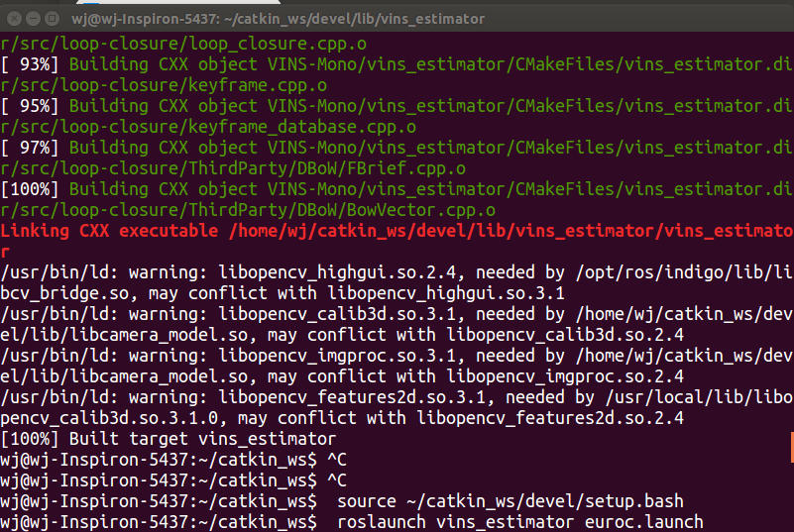This screenshot has width=794, height=532.
Task: Click the '[ 95%]' build progress text
Action: pos(30,106)
